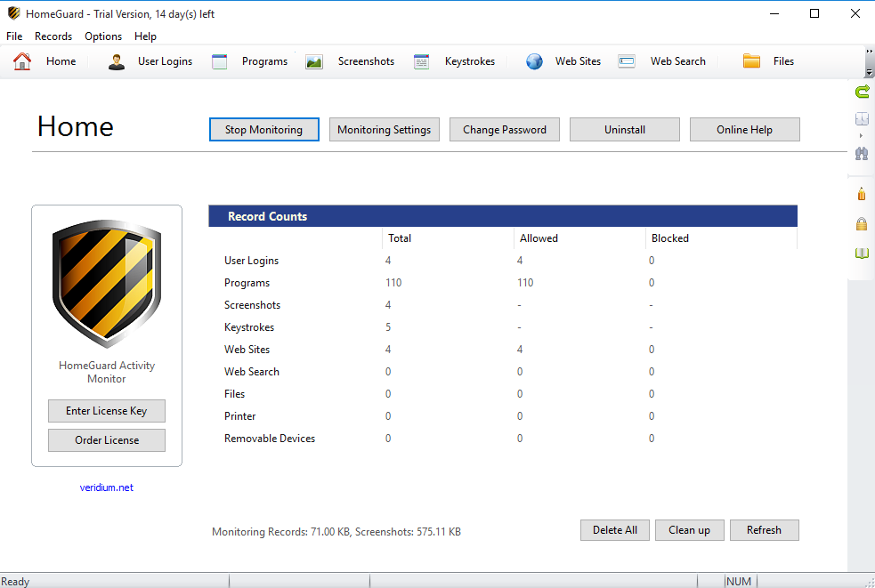Click the HomeGuard title bar app icon
Viewport: 875px width, 588px height.
(x=13, y=13)
